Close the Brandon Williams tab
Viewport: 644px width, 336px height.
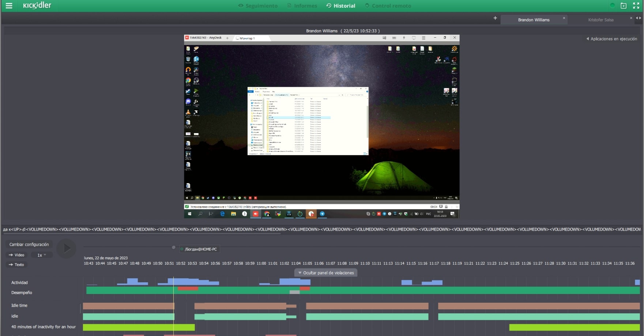pos(564,18)
